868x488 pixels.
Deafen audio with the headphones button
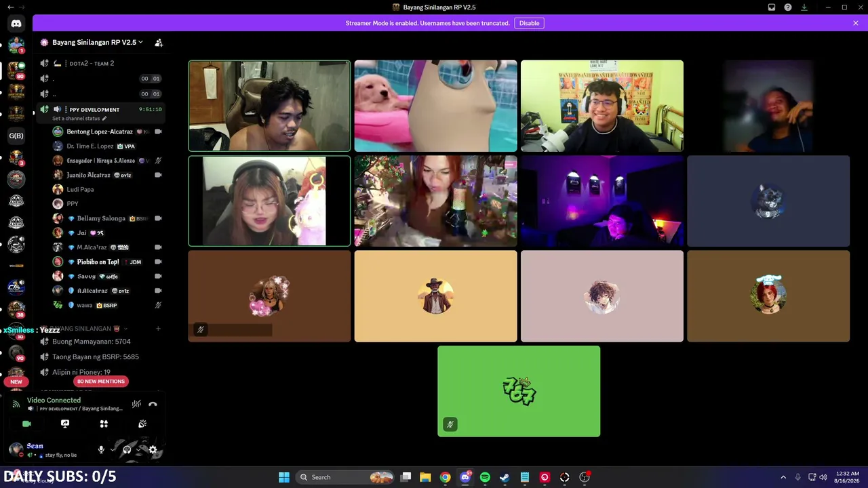pyautogui.click(x=127, y=449)
